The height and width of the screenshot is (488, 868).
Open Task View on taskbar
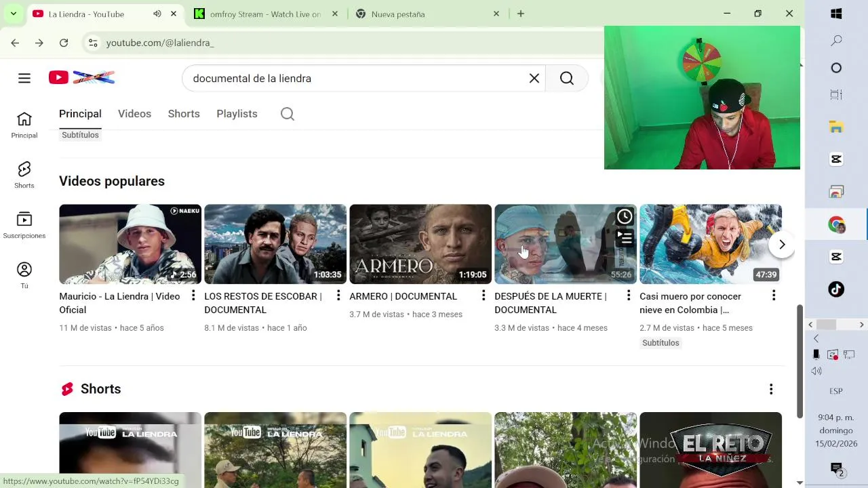coord(836,95)
